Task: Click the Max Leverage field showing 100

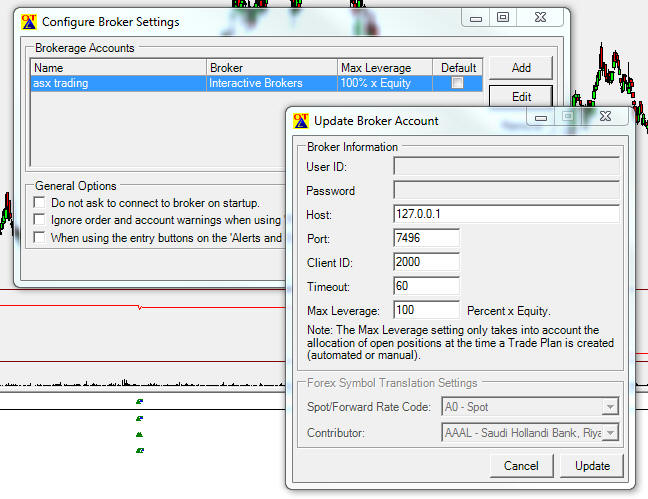Action: pos(426,310)
